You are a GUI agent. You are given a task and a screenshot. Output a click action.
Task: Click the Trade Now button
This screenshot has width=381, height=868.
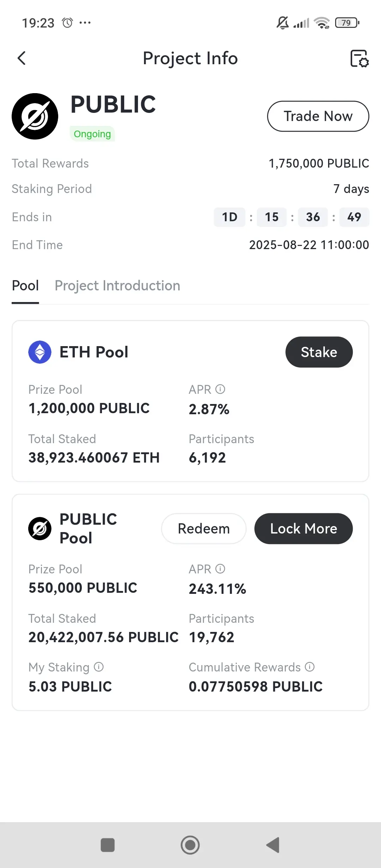(x=318, y=116)
